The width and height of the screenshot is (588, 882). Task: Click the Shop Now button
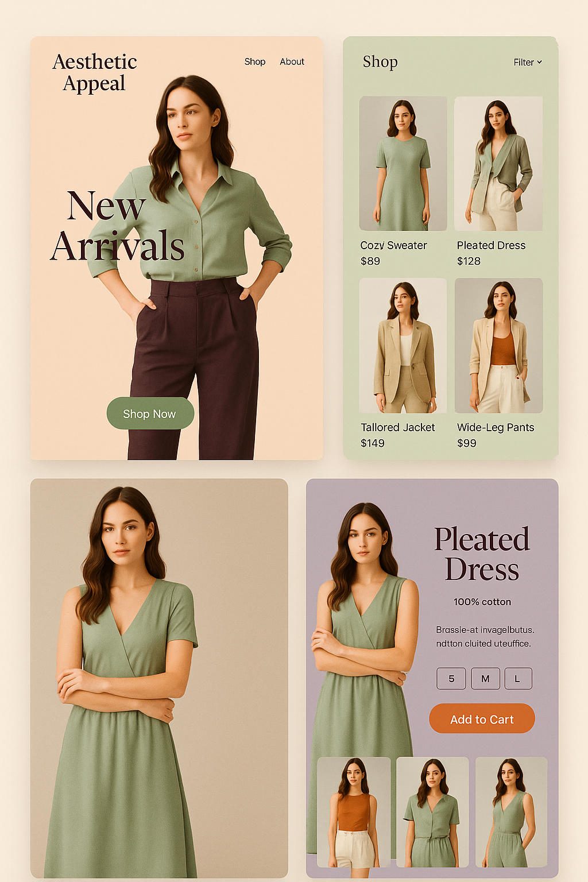click(x=150, y=413)
